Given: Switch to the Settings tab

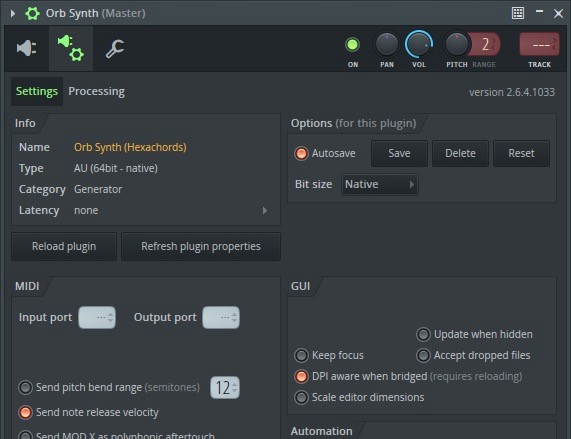Looking at the screenshot, I should tap(37, 91).
